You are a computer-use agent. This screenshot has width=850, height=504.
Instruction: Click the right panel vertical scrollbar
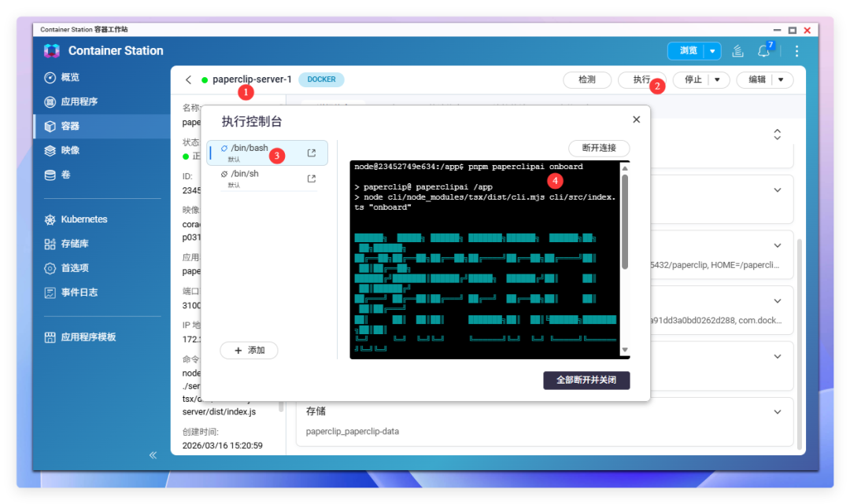(800, 344)
